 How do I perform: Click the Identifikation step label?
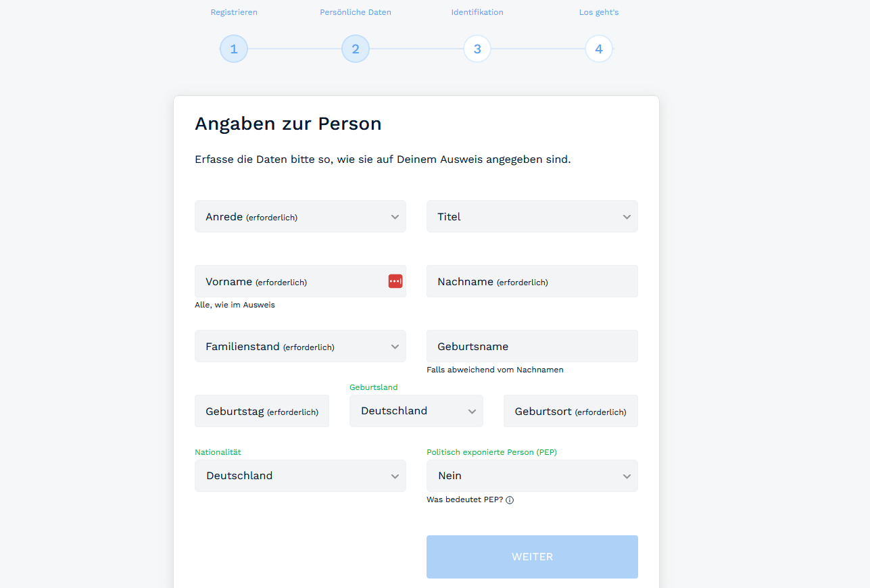point(477,12)
